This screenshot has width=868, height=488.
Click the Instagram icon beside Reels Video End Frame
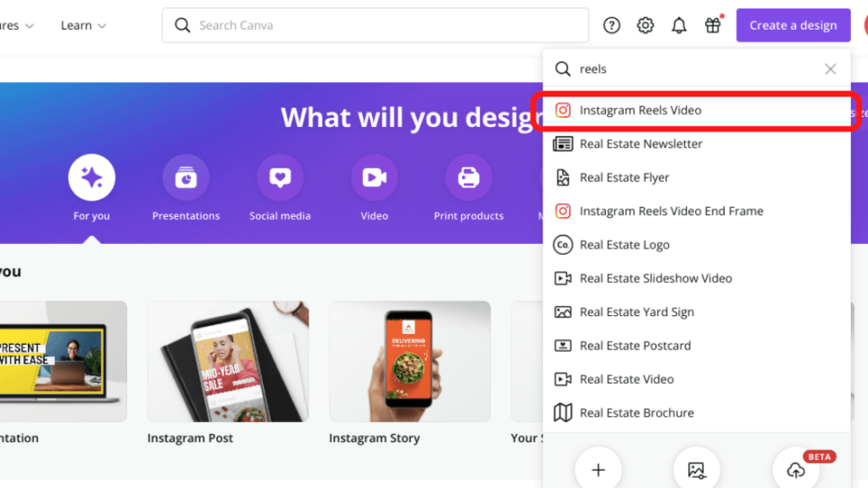pyautogui.click(x=563, y=211)
